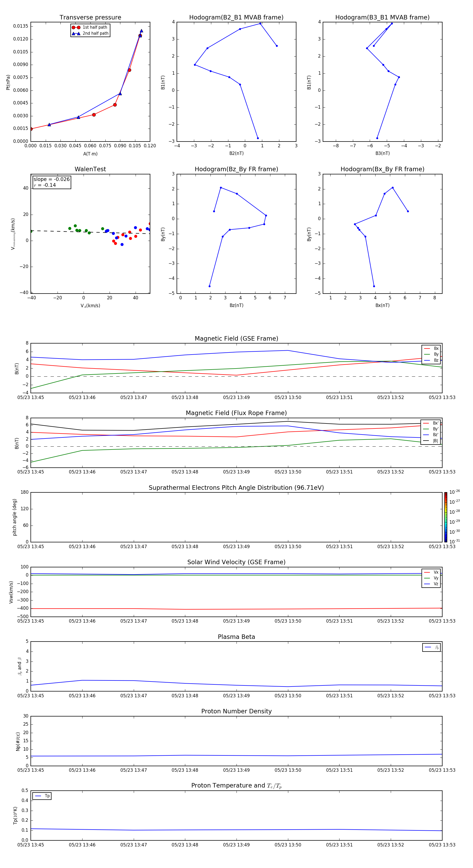473x868 pixels.
Task: Click the Hodogram(B3_B1 MVAB frame) title
Action: [382, 18]
